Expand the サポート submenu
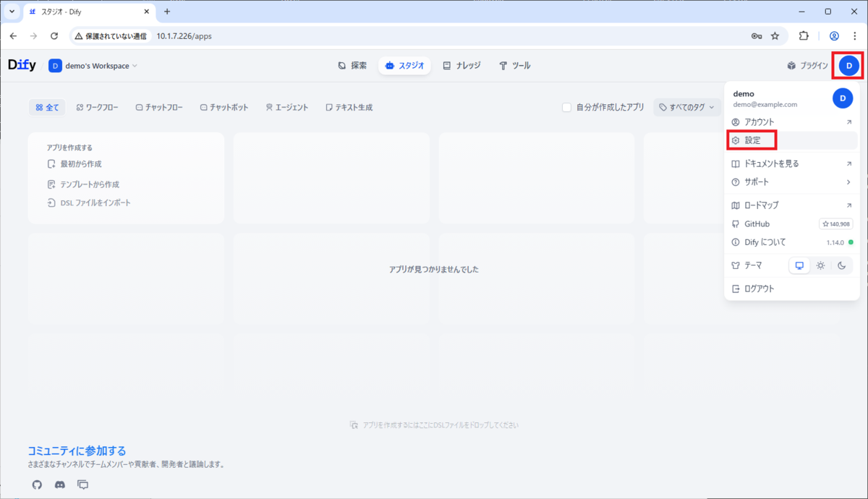The height and width of the screenshot is (499, 868). tap(791, 182)
